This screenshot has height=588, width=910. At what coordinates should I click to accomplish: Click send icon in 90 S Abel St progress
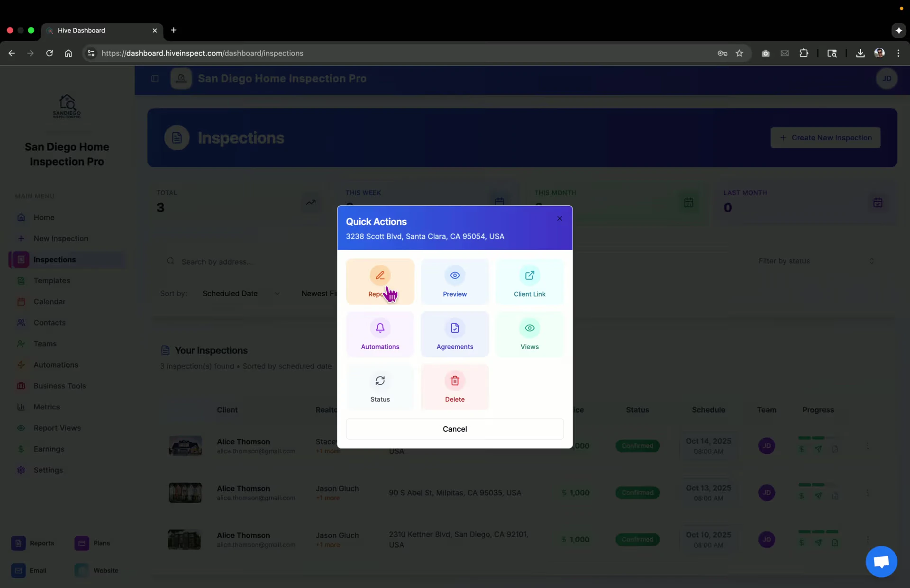pyautogui.click(x=819, y=496)
